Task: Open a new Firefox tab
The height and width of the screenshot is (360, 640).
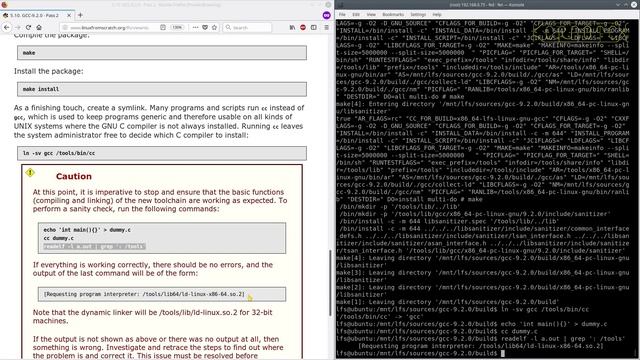Action: [80, 15]
